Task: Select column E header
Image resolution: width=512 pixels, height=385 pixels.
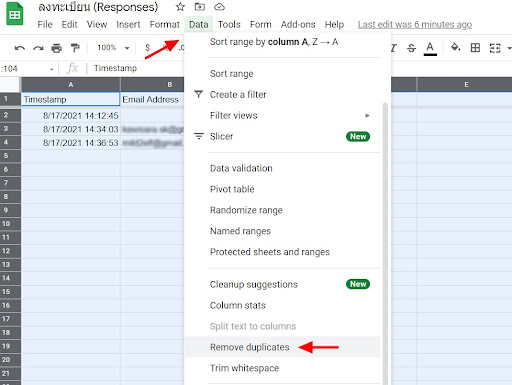Action: pos(466,85)
